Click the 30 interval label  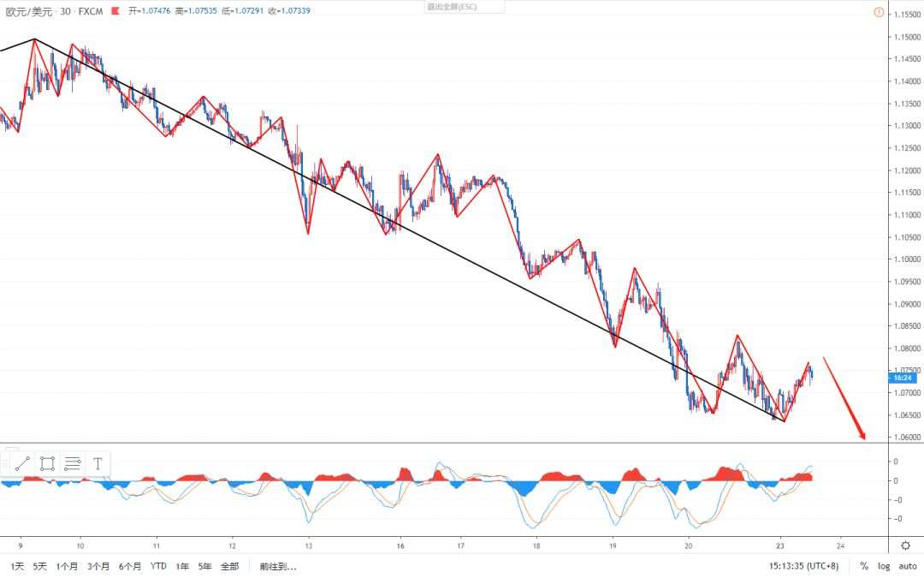tap(65, 11)
